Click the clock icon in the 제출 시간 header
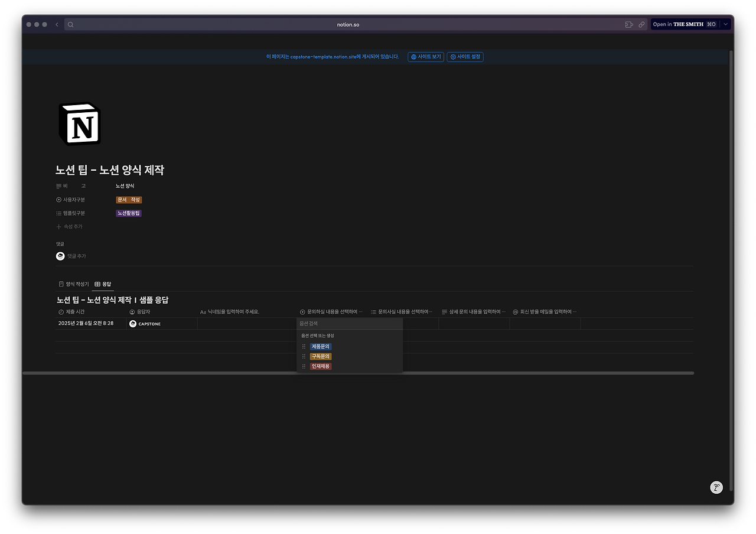Screen dimensions: 756x534 (61, 312)
